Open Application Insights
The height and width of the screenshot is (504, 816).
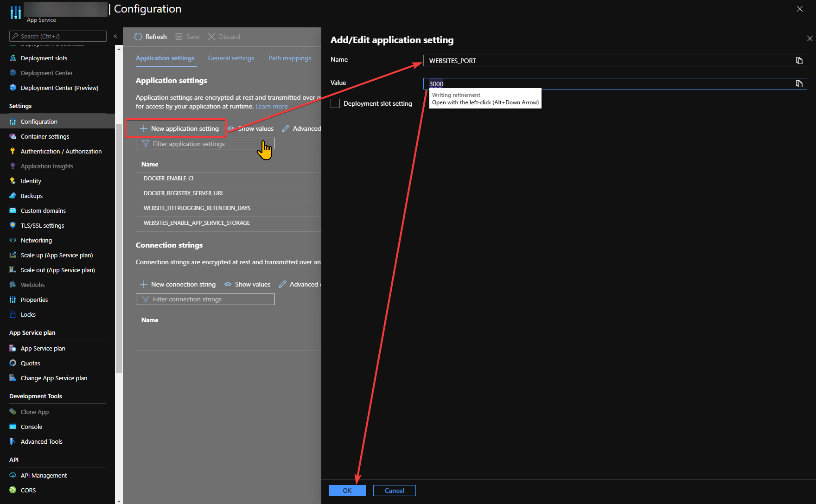47,166
